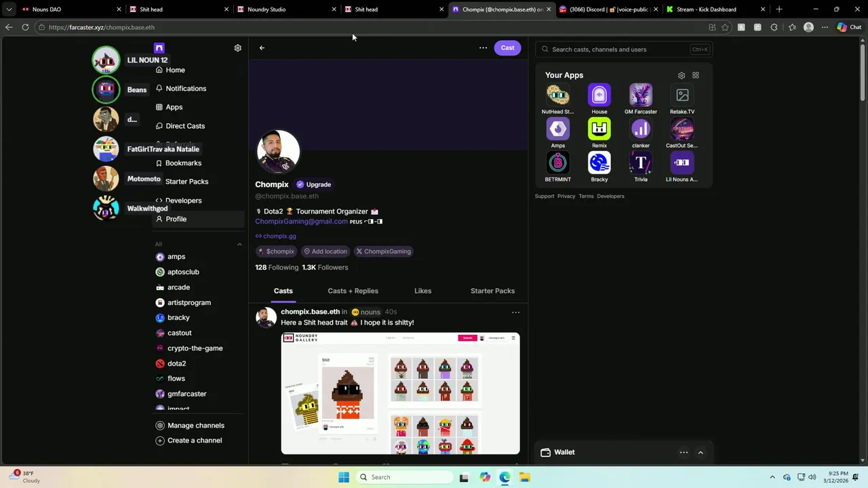Launch the House app

point(599,95)
